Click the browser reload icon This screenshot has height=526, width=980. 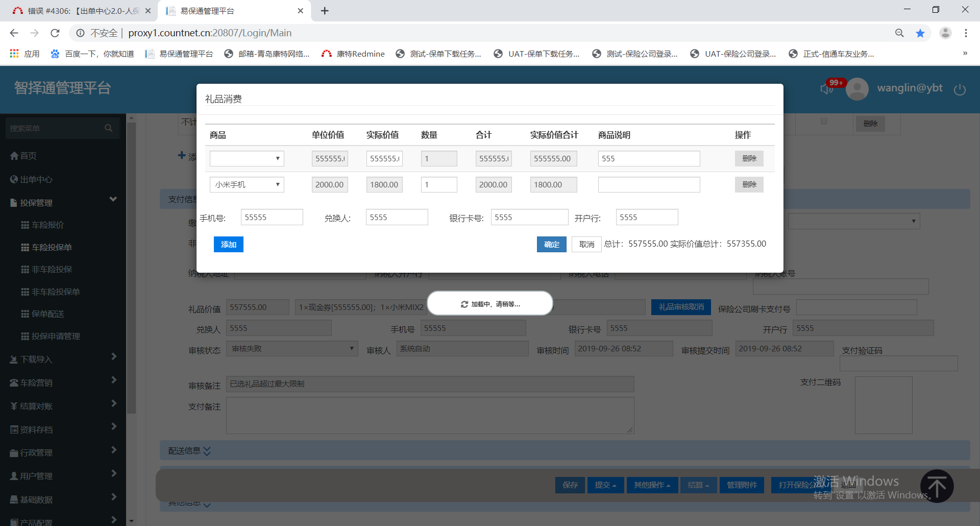tap(55, 33)
